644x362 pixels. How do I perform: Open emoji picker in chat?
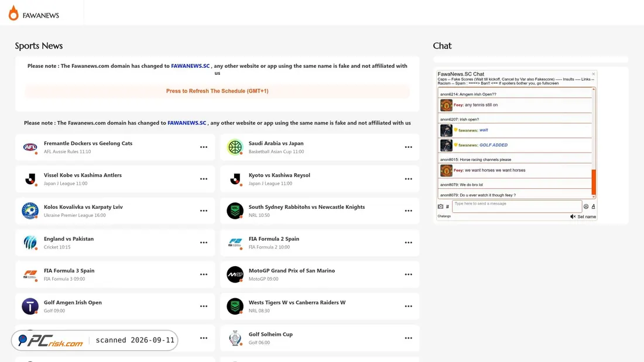(586, 206)
